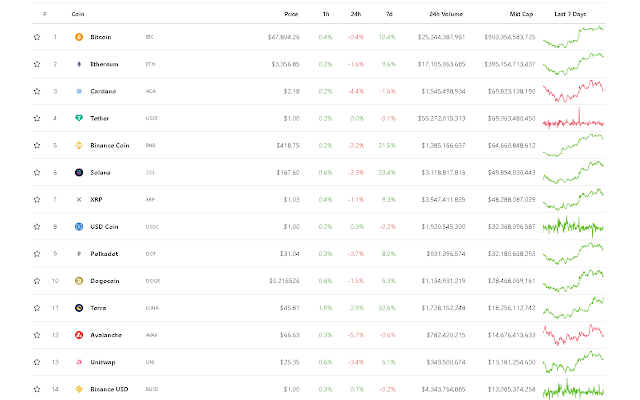Toggle the Polkadot favorite star
This screenshot has height=400, width=640.
37,253
